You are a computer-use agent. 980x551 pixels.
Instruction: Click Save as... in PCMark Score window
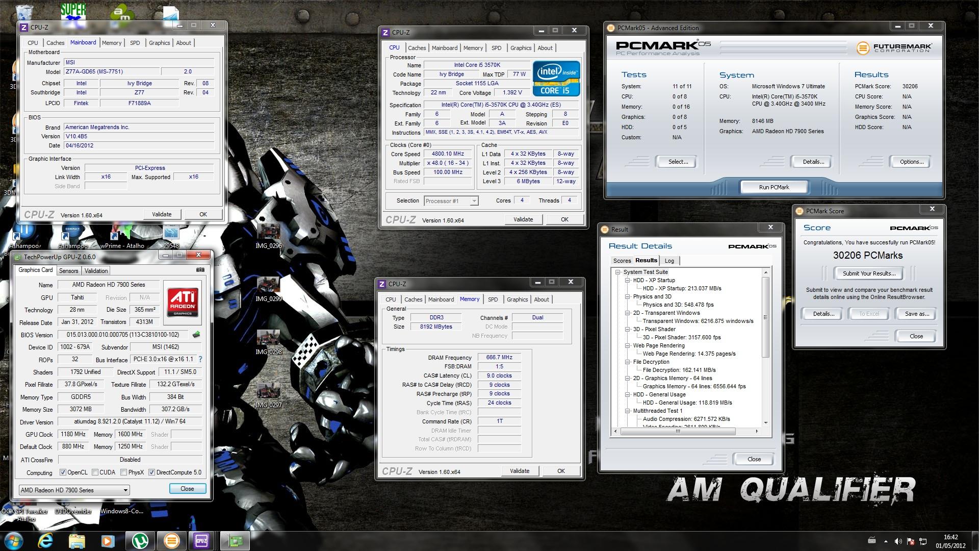tap(916, 314)
